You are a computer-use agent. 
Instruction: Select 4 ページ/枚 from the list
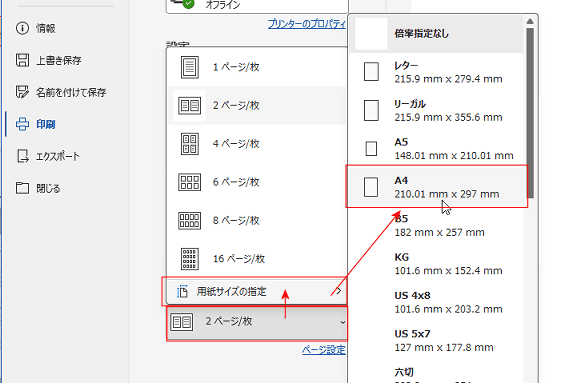(257, 144)
